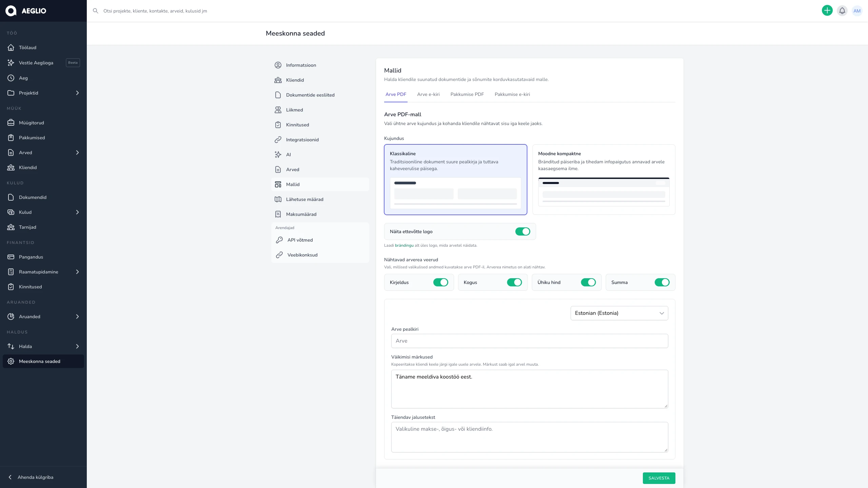Expand the Halda sidebar chevron
868x488 pixels.
pyautogui.click(x=77, y=346)
